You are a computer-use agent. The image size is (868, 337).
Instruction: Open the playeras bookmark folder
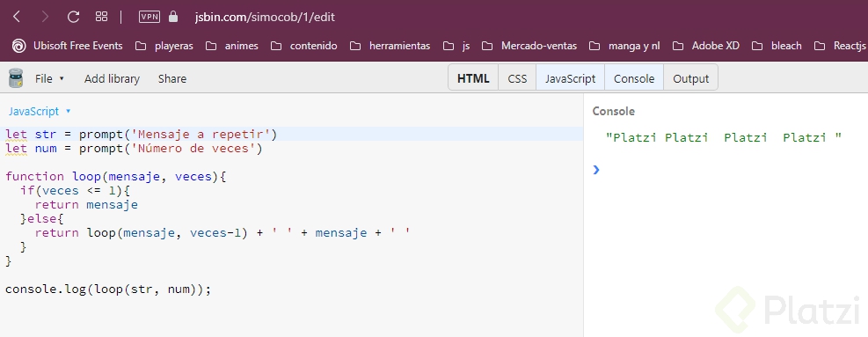[x=164, y=46]
